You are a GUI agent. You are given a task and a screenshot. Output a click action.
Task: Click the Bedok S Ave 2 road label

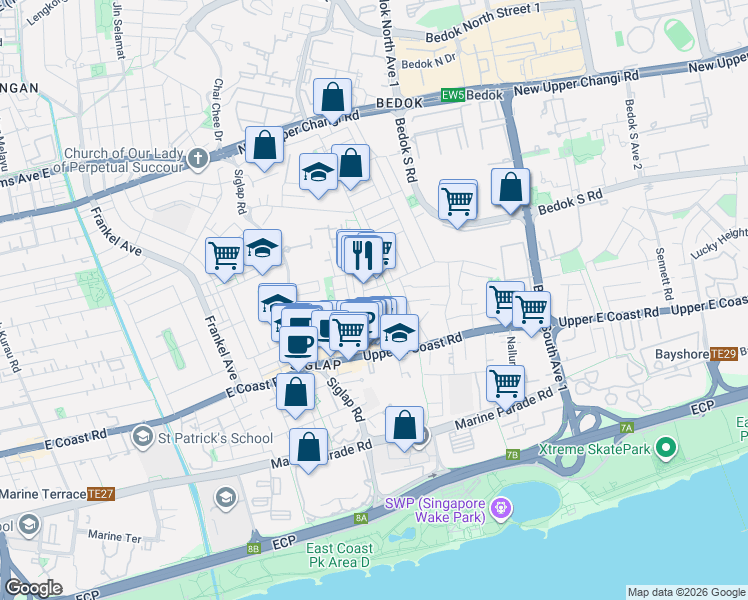(x=634, y=134)
